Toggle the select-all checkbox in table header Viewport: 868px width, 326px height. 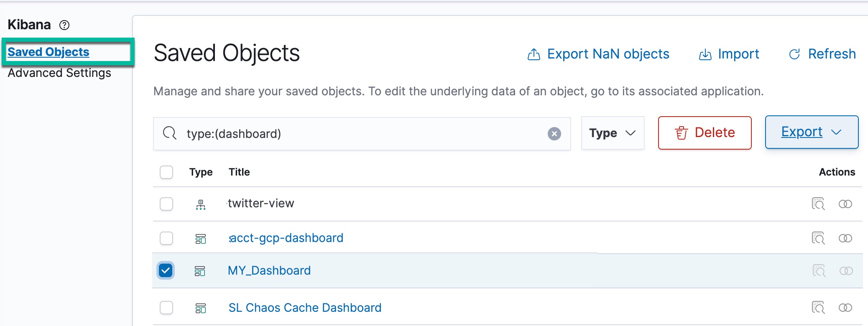point(166,172)
